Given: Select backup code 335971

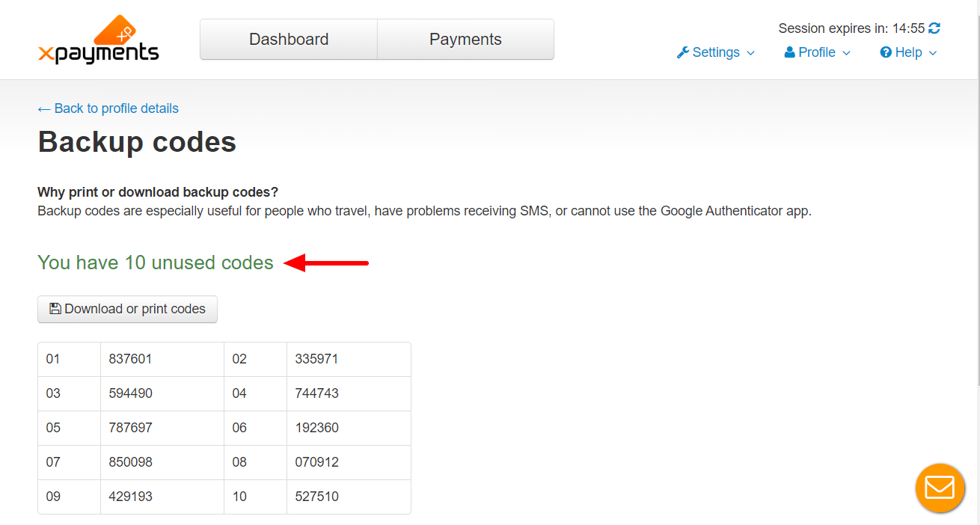Looking at the screenshot, I should click(x=316, y=359).
